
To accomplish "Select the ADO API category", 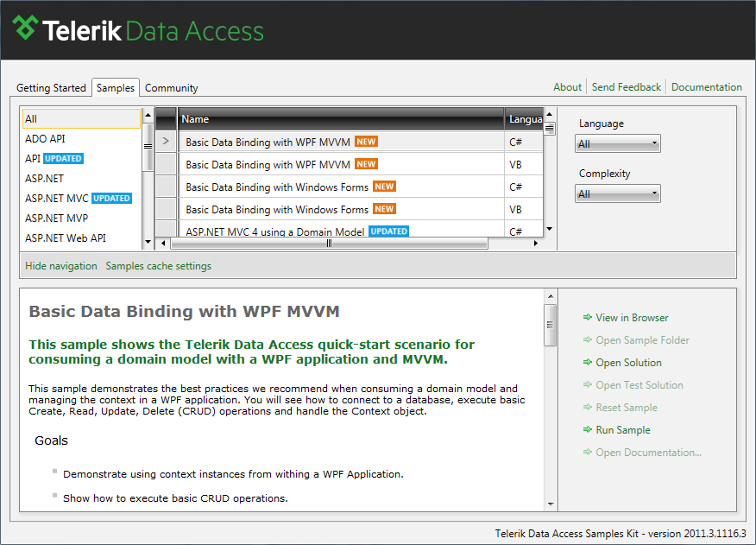I will point(81,138).
